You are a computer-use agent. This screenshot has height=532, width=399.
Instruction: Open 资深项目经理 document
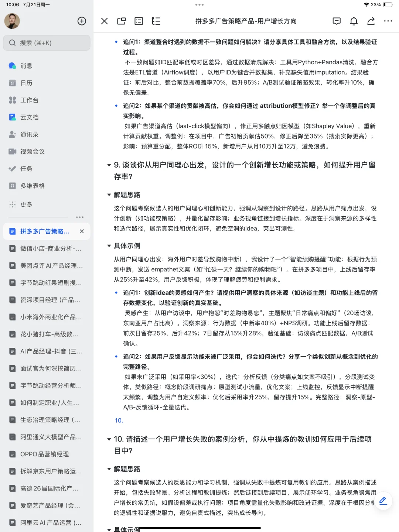pyautogui.click(x=47, y=300)
